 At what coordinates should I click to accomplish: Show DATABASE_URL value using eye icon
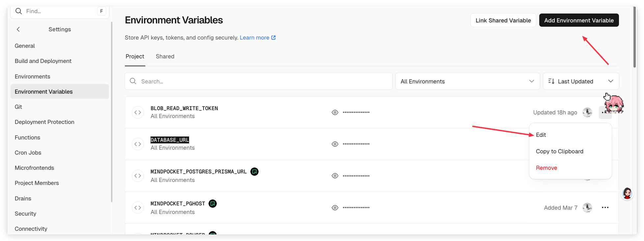pos(335,144)
